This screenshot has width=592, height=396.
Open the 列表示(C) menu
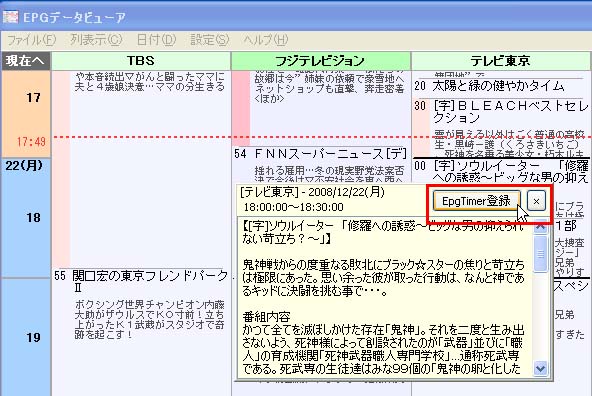pyautogui.click(x=96, y=40)
